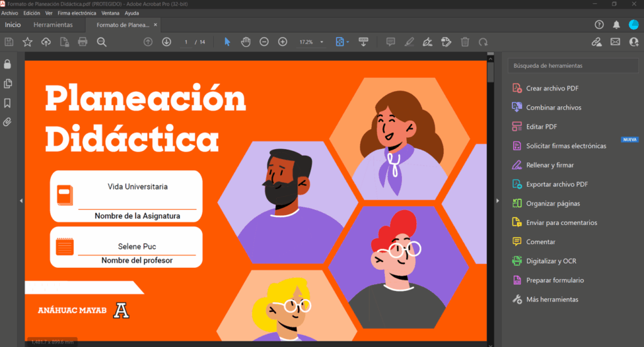Open the Editar PDF tool

(541, 126)
